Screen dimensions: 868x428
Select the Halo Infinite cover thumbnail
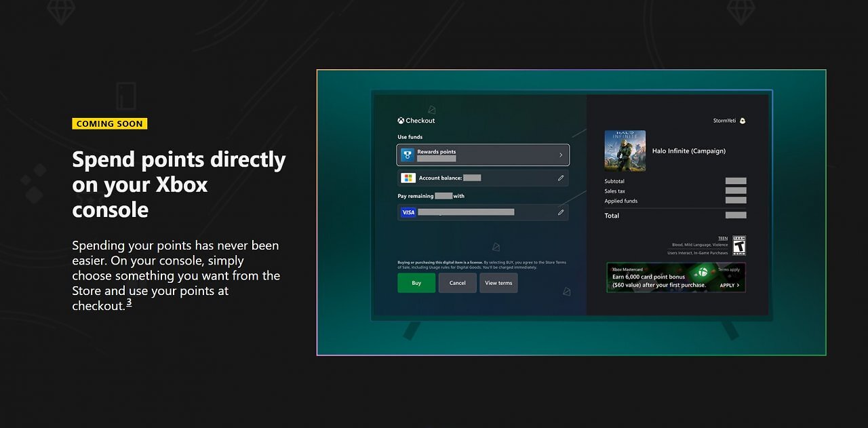point(625,151)
